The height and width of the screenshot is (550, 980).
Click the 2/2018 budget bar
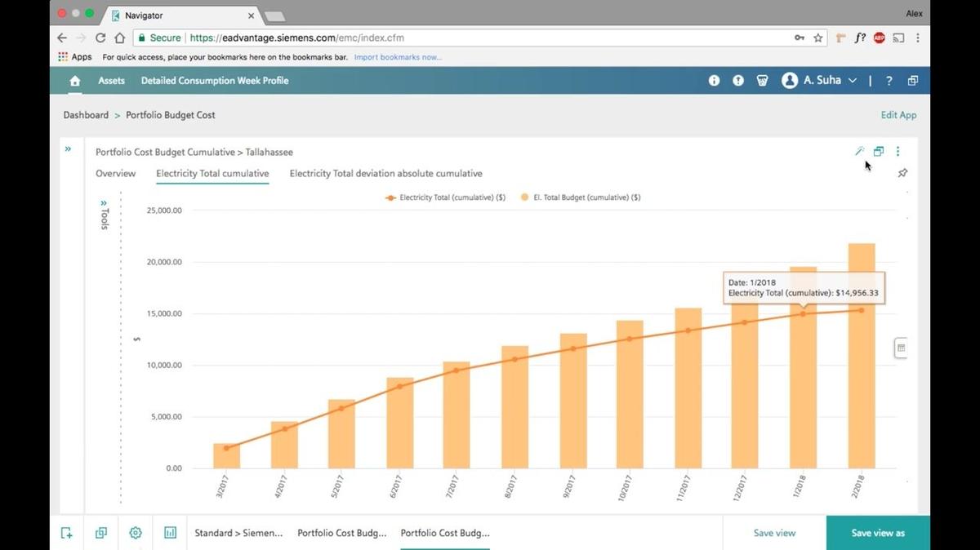pyautogui.click(x=862, y=356)
